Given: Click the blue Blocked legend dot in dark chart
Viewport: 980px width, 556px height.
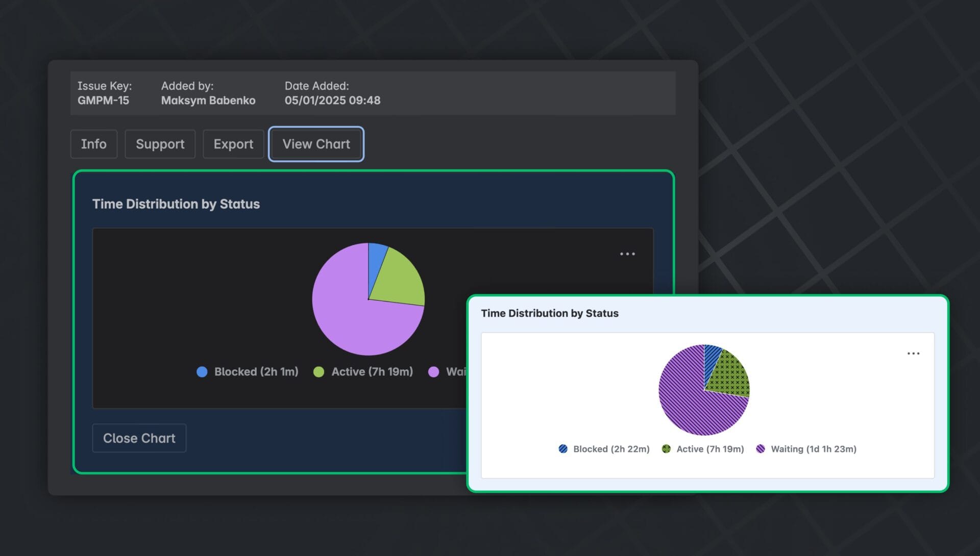Looking at the screenshot, I should pyautogui.click(x=202, y=372).
